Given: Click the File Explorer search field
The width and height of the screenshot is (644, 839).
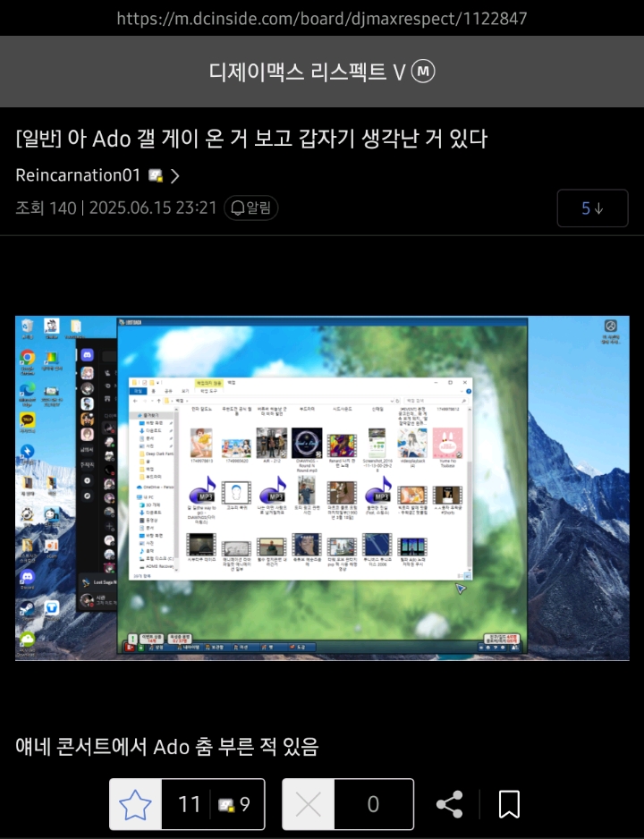Looking at the screenshot, I should (x=435, y=400).
